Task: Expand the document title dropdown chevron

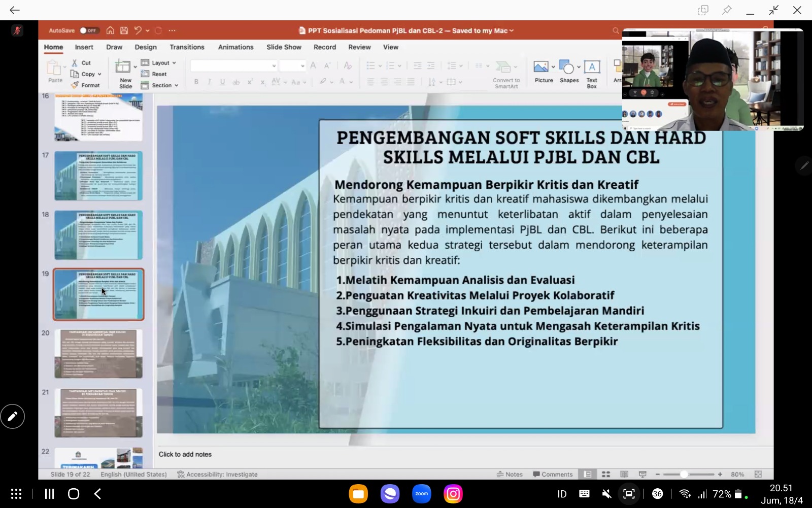Action: tap(512, 30)
